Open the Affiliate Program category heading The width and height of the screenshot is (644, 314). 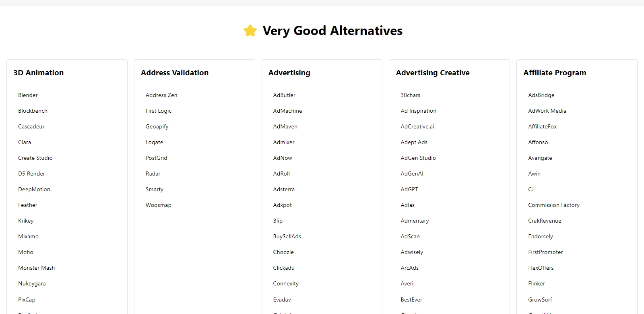coord(554,72)
